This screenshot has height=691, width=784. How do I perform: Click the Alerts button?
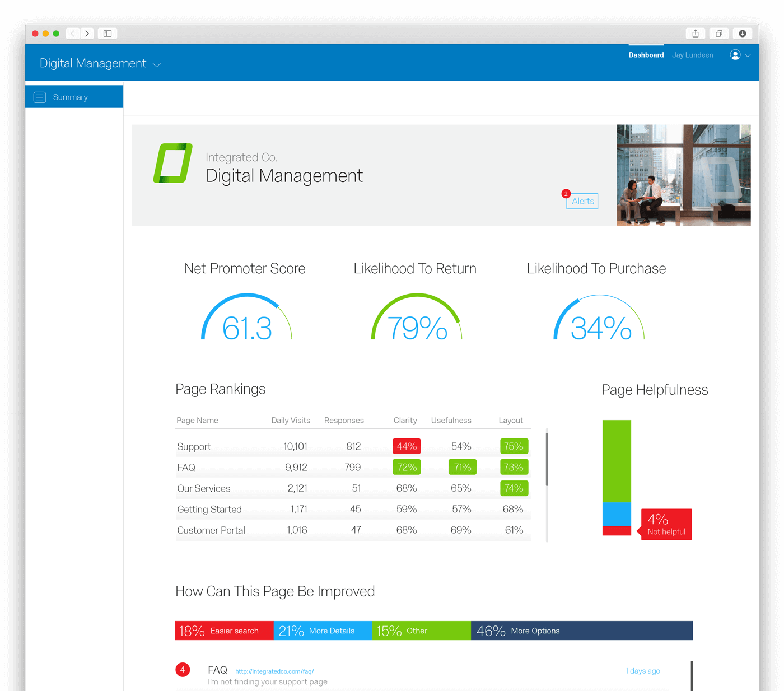pyautogui.click(x=582, y=201)
